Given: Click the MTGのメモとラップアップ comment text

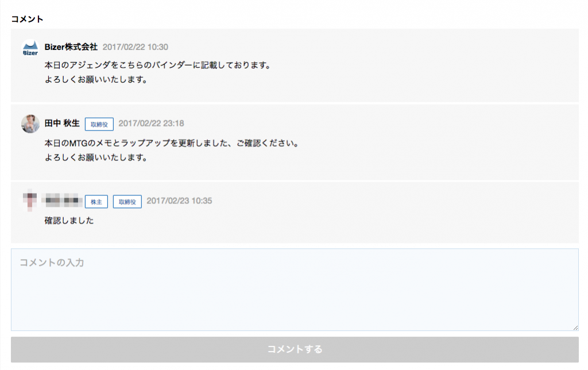Looking at the screenshot, I should [x=171, y=142].
